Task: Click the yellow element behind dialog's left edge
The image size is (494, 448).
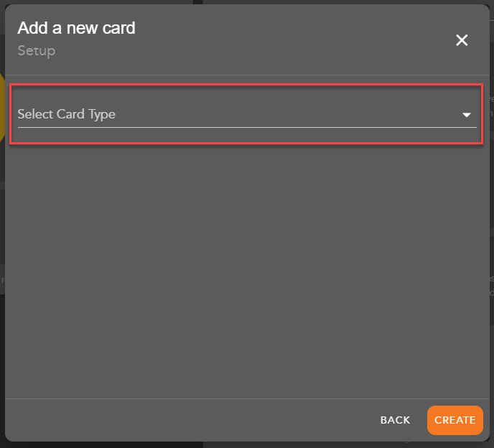Action: [2, 108]
